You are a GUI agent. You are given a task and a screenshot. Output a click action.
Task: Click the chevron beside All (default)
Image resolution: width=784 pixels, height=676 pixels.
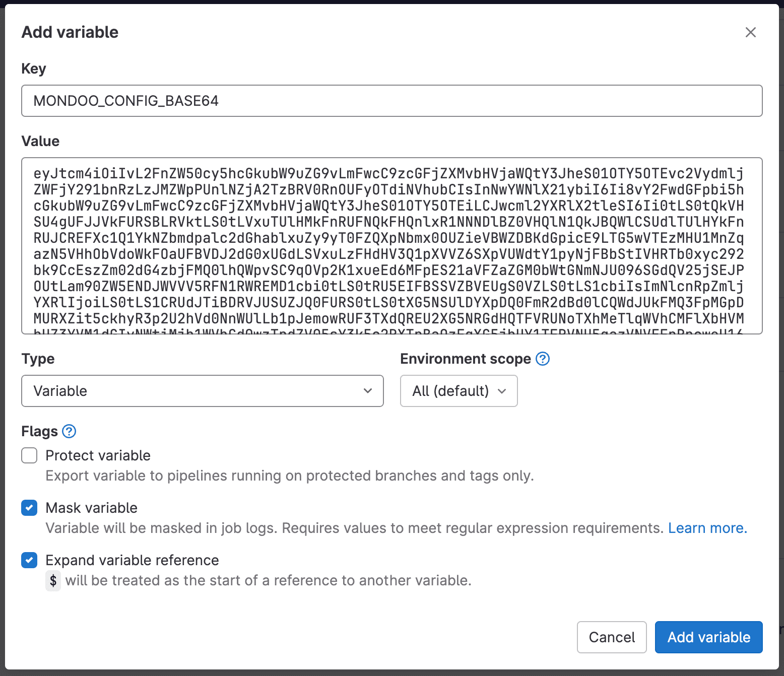(502, 391)
